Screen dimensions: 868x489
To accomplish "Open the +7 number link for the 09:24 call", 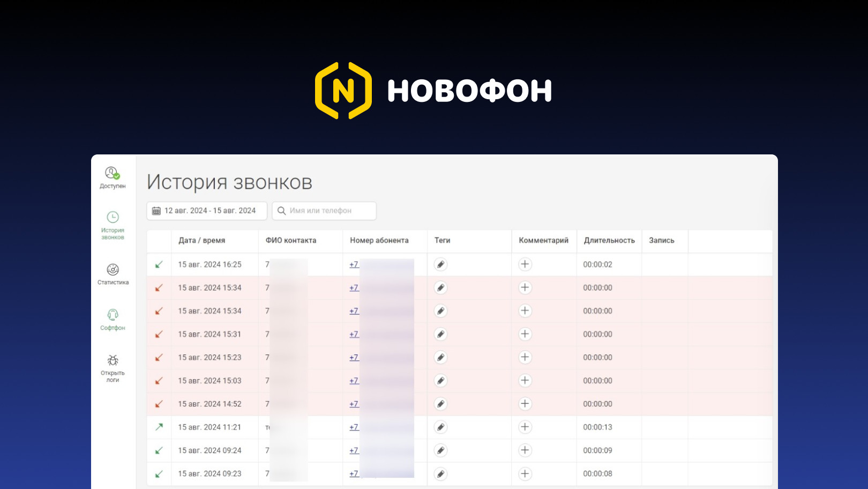I will 354,450.
